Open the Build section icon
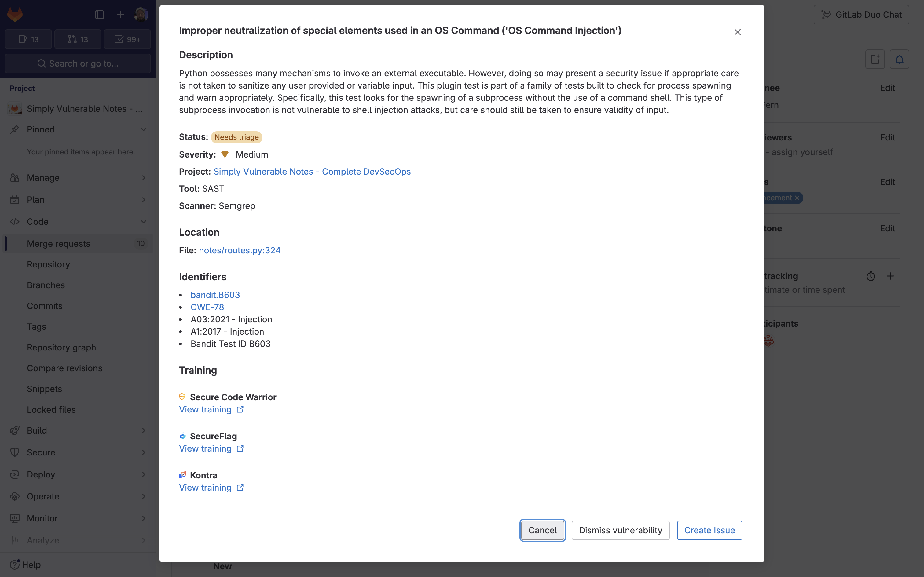The height and width of the screenshot is (577, 924). click(x=14, y=430)
